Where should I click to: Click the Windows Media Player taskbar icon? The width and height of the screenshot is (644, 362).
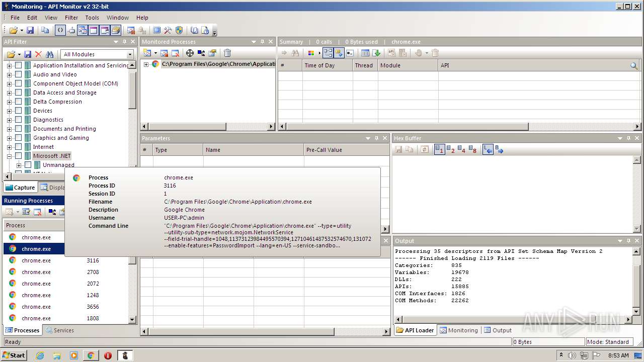pyautogui.click(x=74, y=355)
